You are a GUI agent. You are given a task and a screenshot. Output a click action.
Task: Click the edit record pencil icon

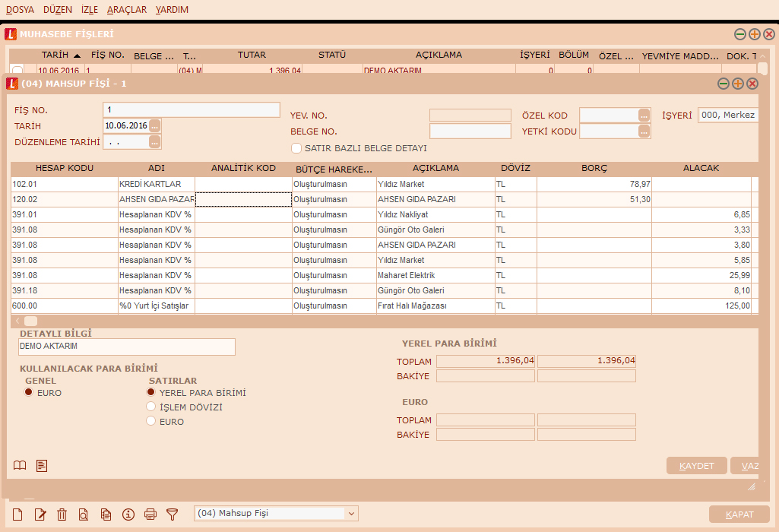point(40,514)
